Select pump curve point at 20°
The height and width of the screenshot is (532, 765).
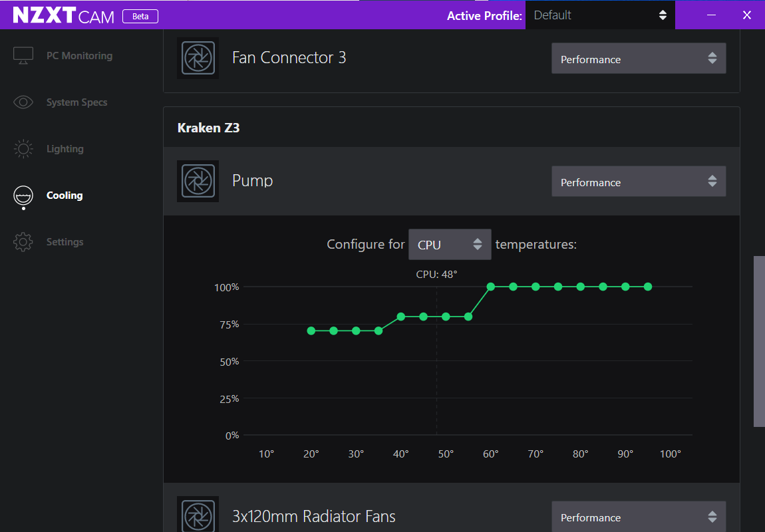[x=311, y=331]
